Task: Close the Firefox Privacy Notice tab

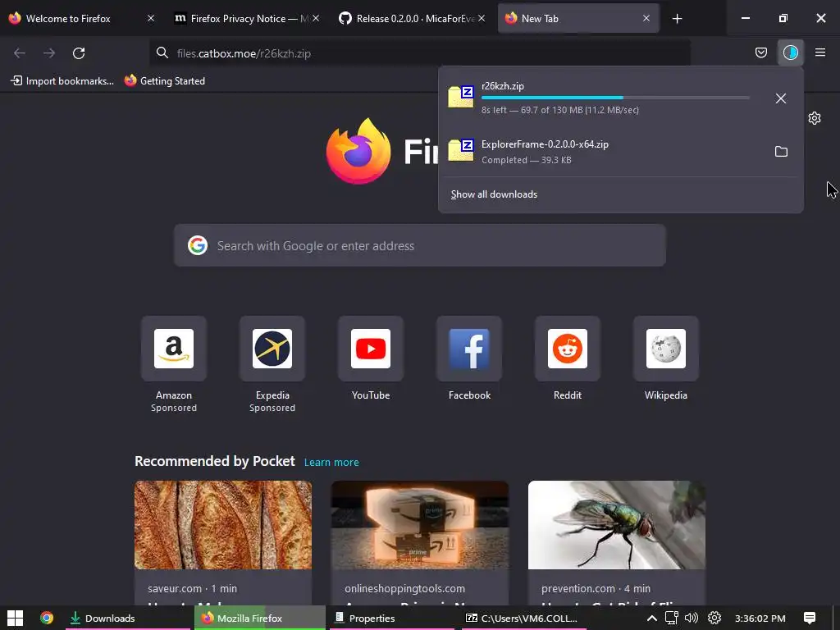Action: [x=316, y=18]
